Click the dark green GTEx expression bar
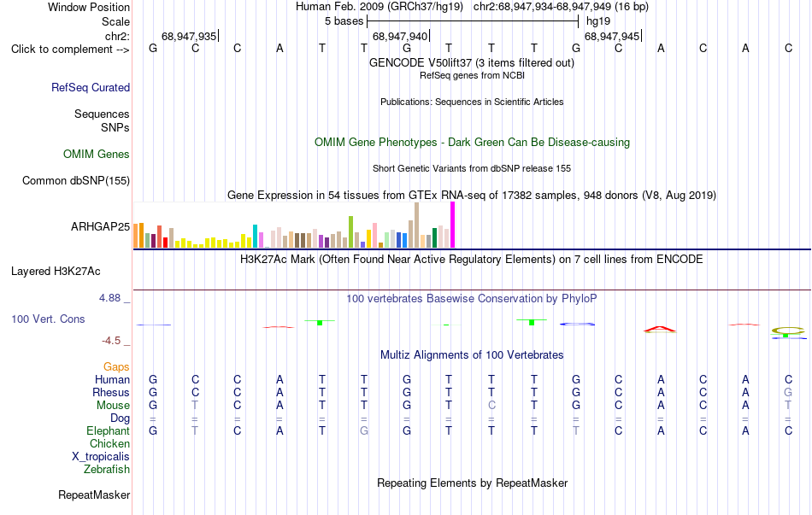Viewport: 812px width, 515px height. [x=434, y=238]
